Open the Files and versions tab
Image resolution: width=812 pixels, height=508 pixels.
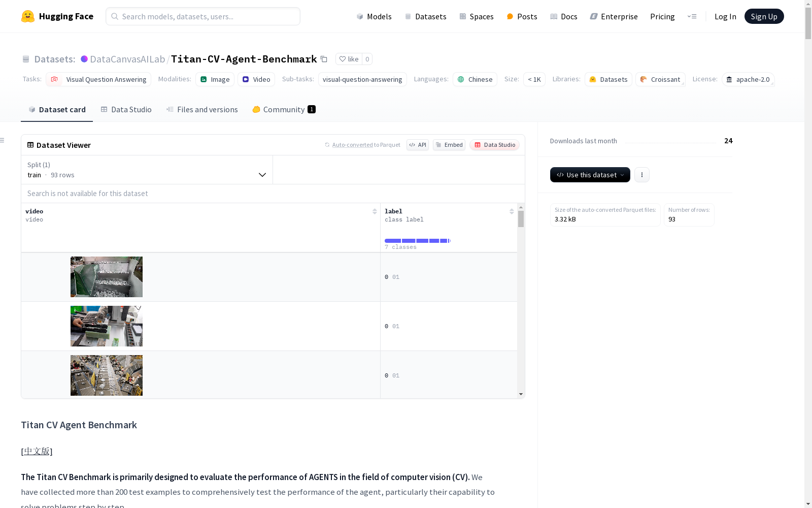(202, 110)
